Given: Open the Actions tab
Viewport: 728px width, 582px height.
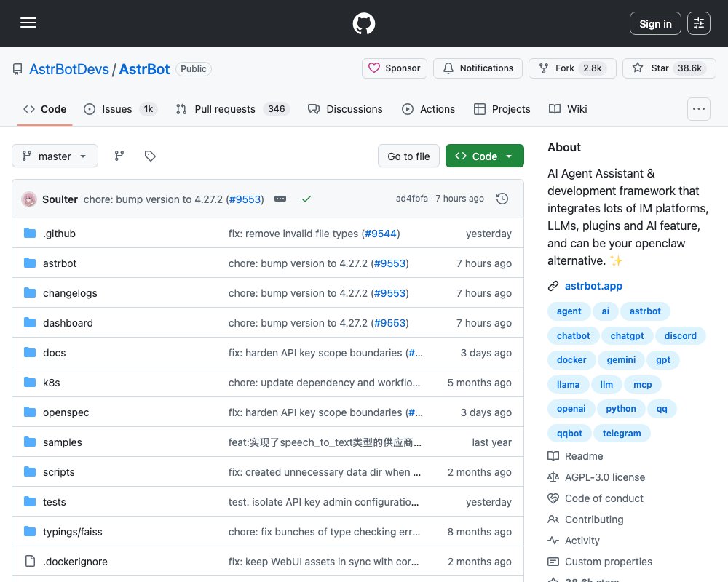Looking at the screenshot, I should 428,109.
